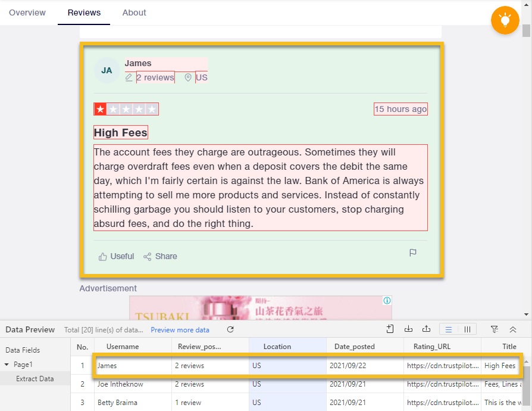This screenshot has height=411, width=532.
Task: Click the add field icon
Action: 390,329
